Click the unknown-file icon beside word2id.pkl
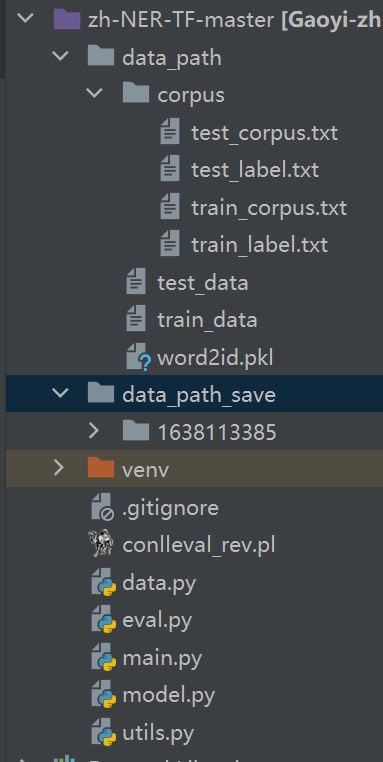The height and width of the screenshot is (762, 383). 139,359
